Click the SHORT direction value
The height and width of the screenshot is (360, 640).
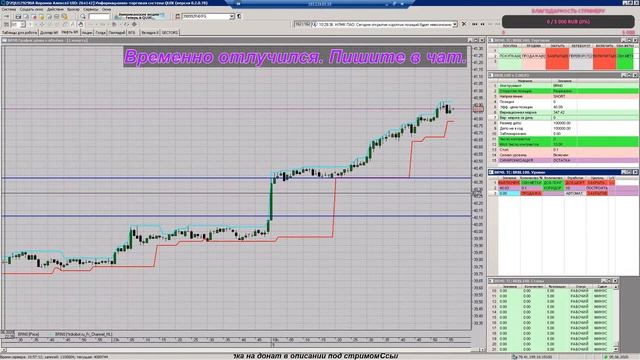coord(560,97)
